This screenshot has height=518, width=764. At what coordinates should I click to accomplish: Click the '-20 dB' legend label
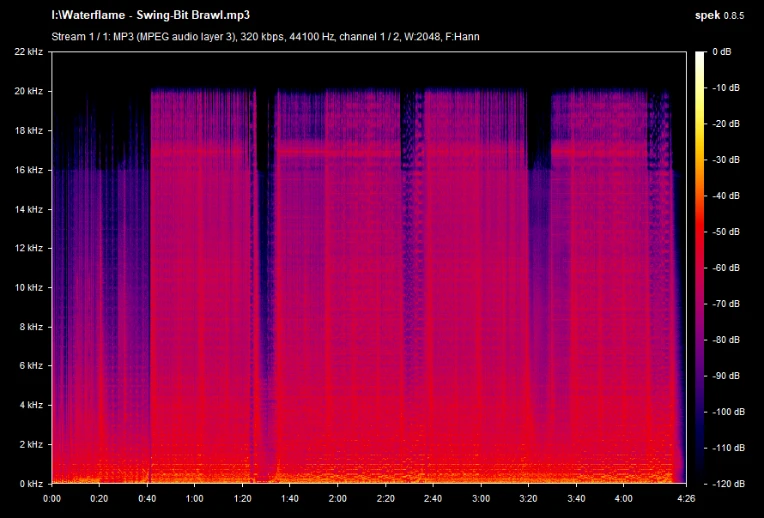click(x=725, y=124)
